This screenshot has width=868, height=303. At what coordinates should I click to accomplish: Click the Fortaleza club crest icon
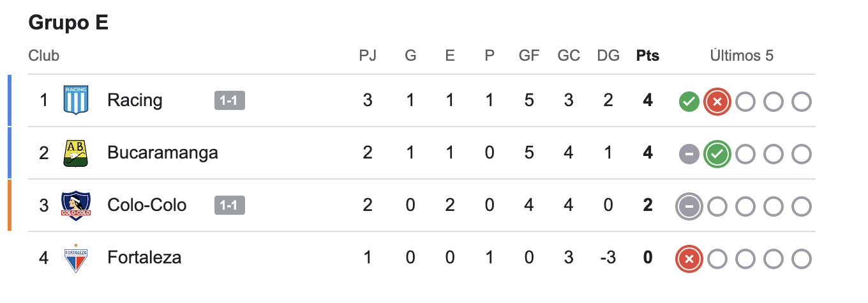76,258
